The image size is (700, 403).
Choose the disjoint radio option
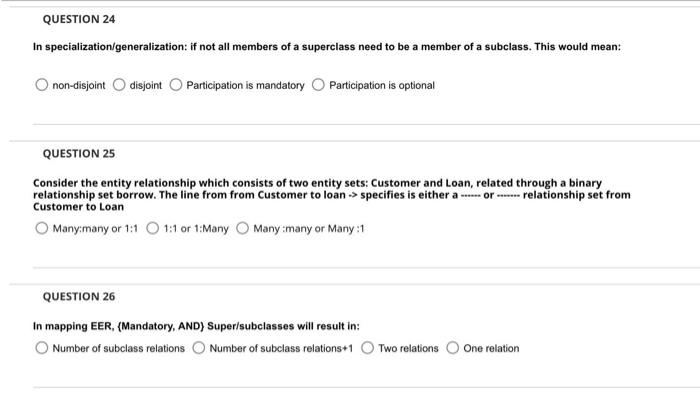[119, 85]
